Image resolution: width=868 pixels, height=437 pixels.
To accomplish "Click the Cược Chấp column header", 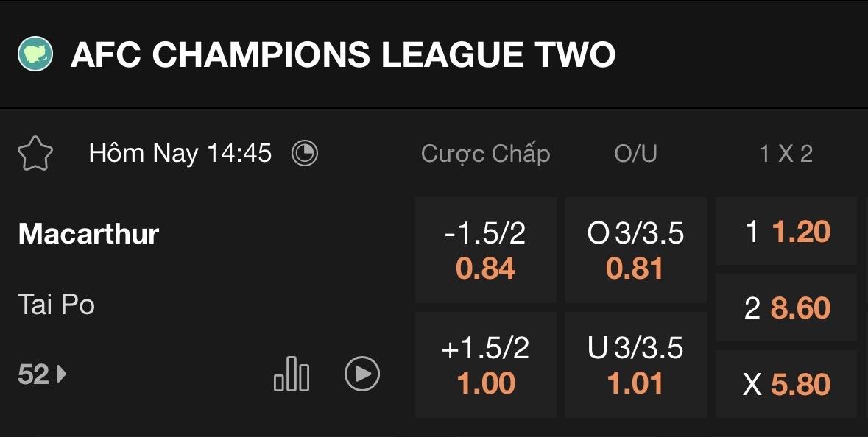I will click(486, 154).
